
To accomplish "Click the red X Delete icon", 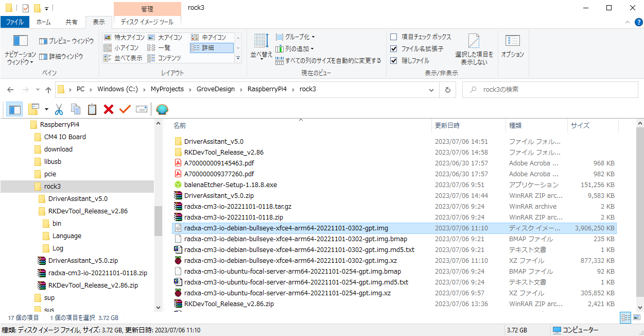I will pos(109,109).
